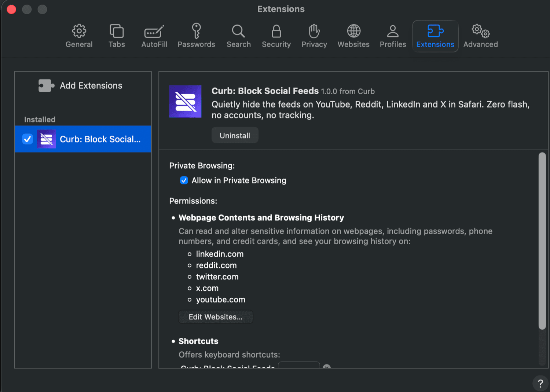Click the Installed section label
The height and width of the screenshot is (392, 550).
point(40,120)
